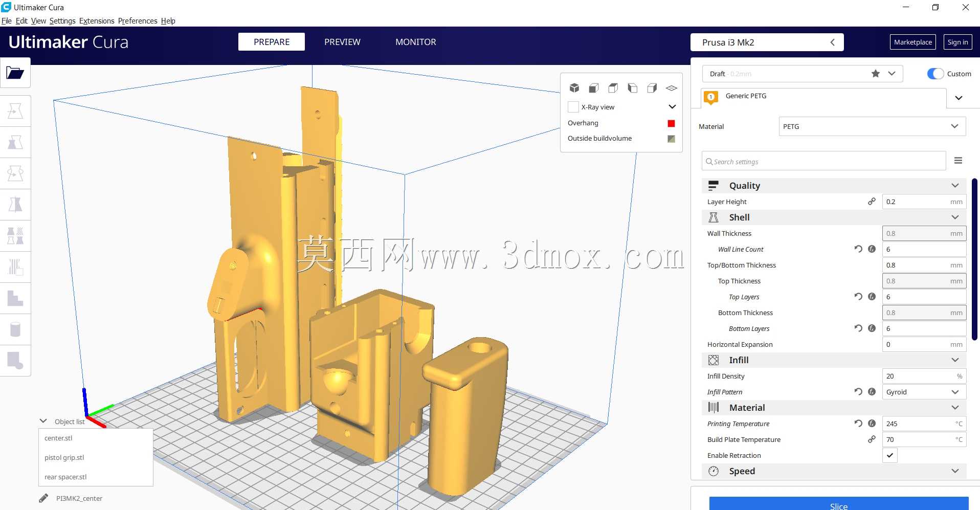The image size is (980, 510).
Task: Collapse the Quality section
Action: [954, 185]
